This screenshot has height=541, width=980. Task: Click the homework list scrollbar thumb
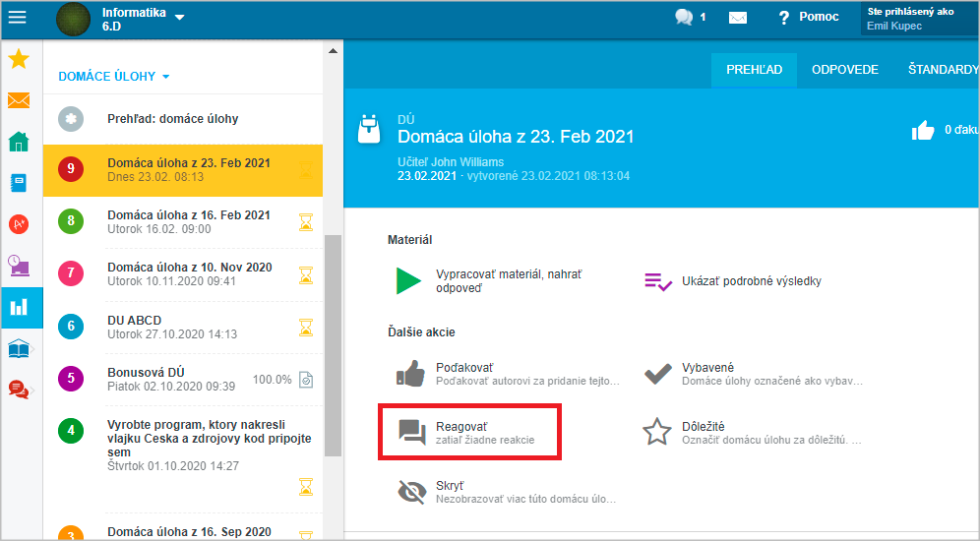click(334, 345)
